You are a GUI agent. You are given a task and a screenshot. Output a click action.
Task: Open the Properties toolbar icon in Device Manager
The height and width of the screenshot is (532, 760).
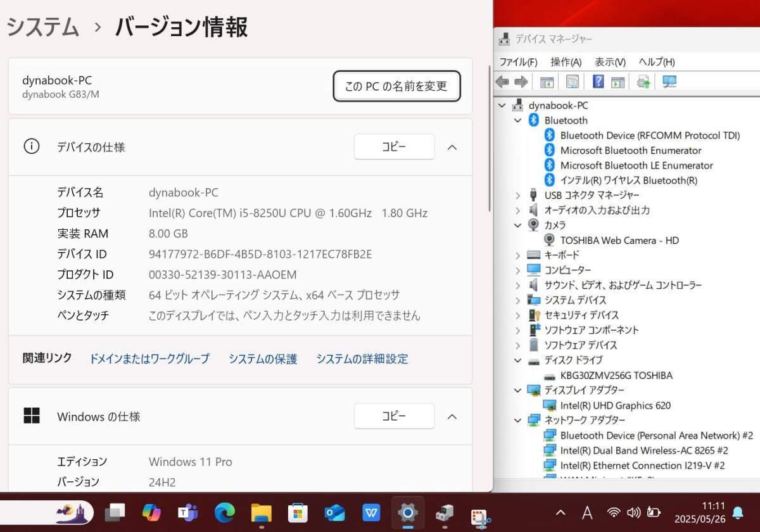pos(573,82)
